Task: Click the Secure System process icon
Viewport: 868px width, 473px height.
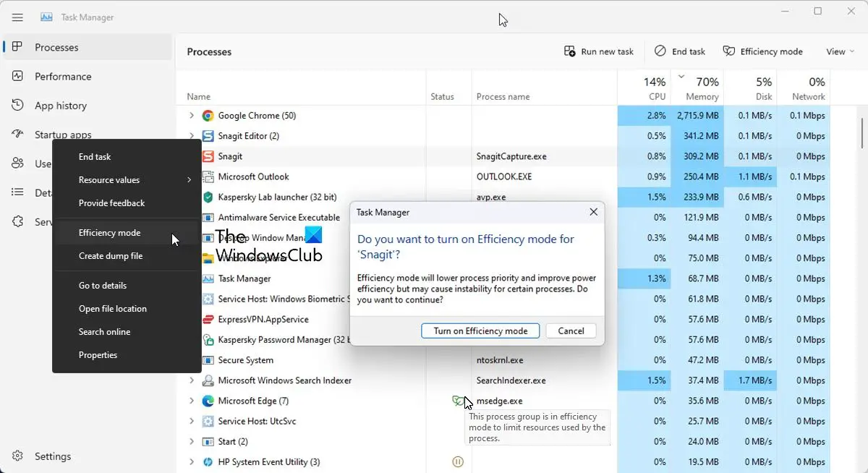Action: click(x=208, y=360)
